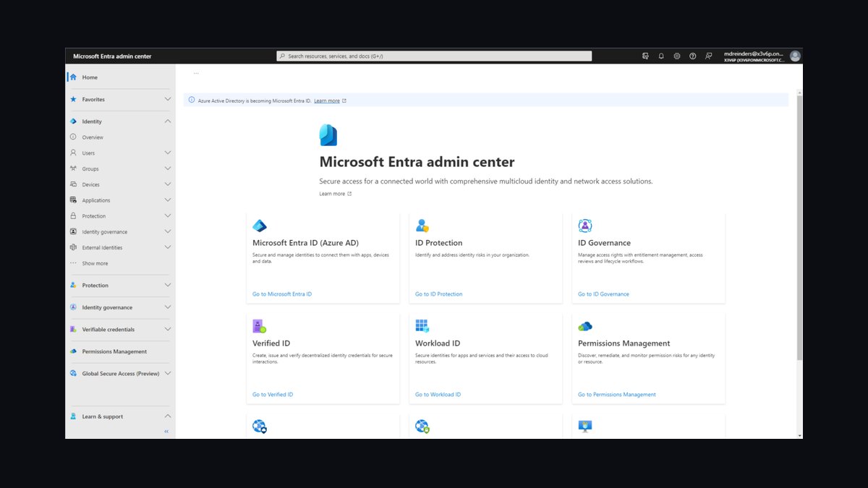
Task: Click the Workload ID card title
Action: [438, 343]
